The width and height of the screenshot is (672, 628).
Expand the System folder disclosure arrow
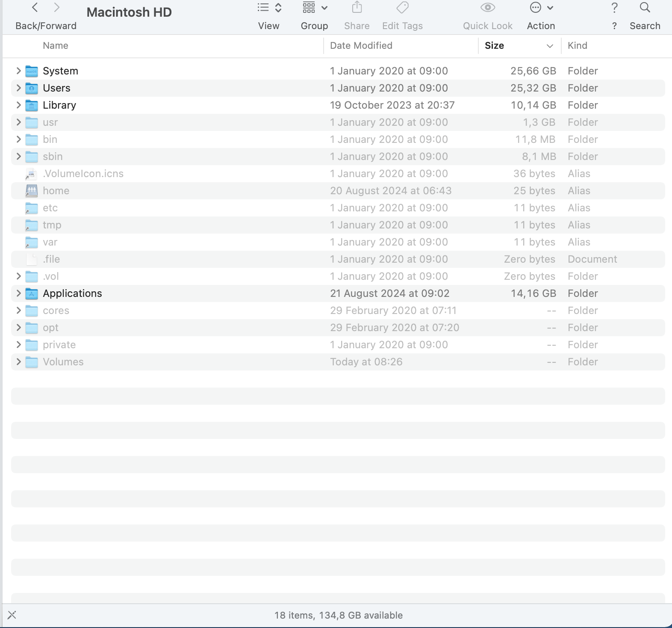pos(18,71)
